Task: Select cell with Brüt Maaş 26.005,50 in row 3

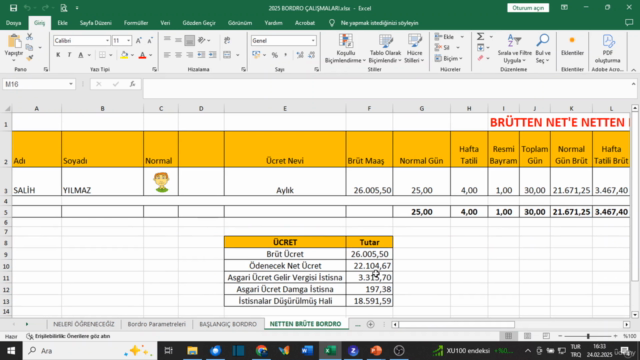Action: [x=369, y=181]
